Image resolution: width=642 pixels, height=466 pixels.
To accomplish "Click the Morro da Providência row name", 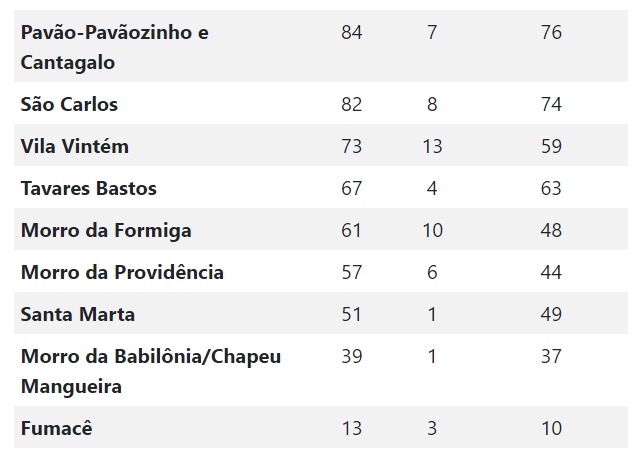I will 122,272.
